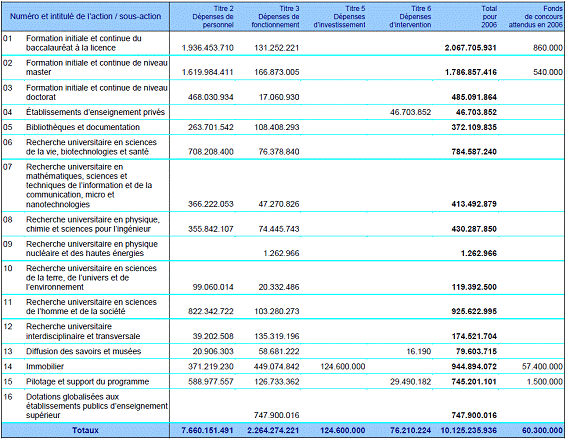
Task: Select the value 263.701.542
Action: pos(211,127)
